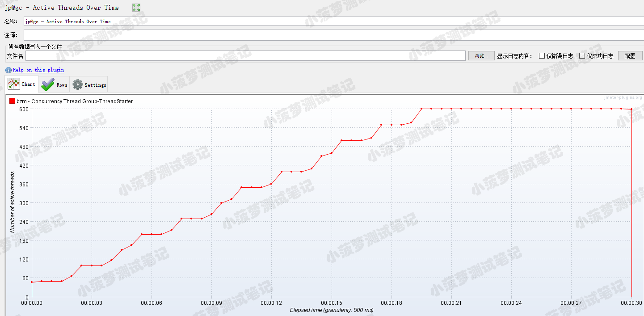Focus the 文件名 filename input field
The width and height of the screenshot is (644, 316).
[245, 56]
